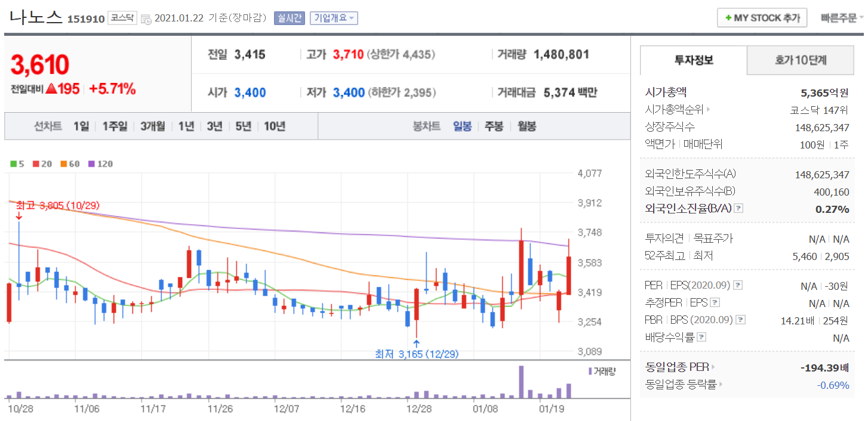The image size is (868, 421).
Task: Select the 3개월 line chart period
Action: coord(153,126)
